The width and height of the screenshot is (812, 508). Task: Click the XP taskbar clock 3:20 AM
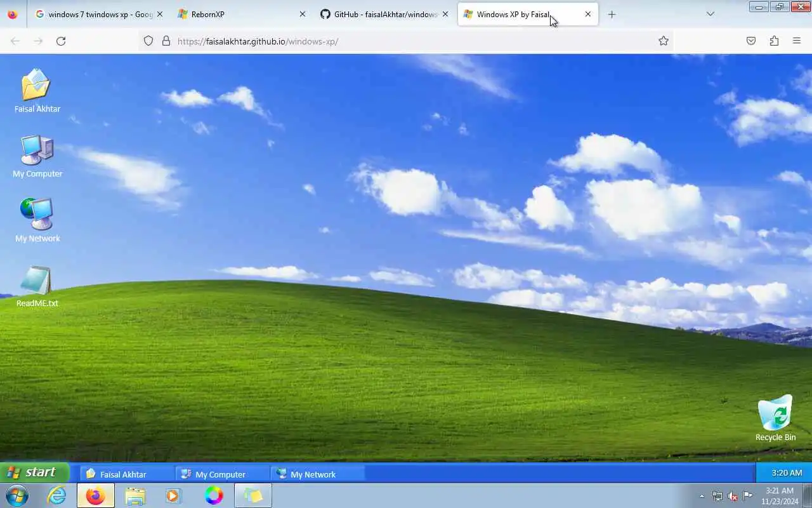[x=787, y=472]
